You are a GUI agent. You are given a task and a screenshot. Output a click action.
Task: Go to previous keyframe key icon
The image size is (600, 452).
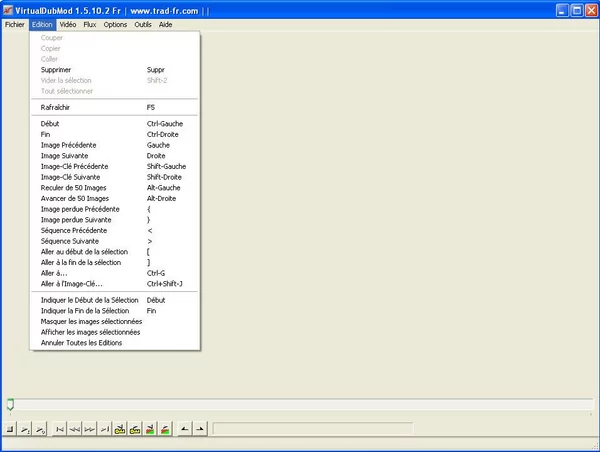(x=119, y=429)
